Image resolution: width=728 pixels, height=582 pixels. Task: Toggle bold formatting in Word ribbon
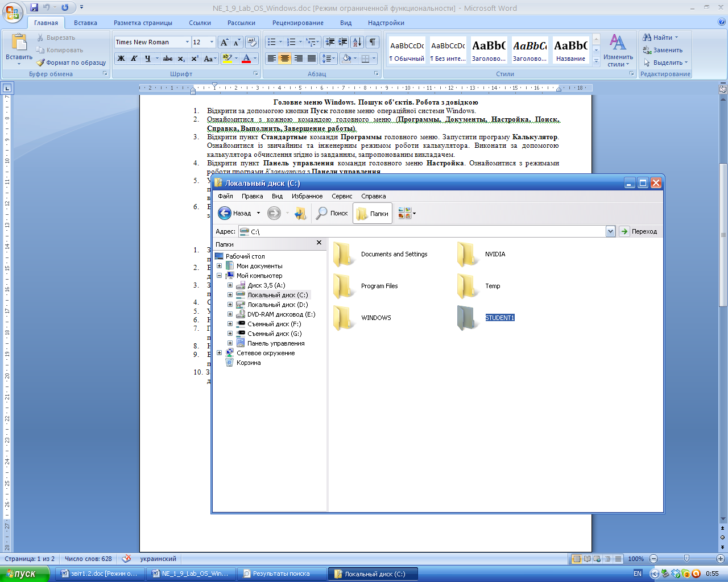click(x=121, y=59)
